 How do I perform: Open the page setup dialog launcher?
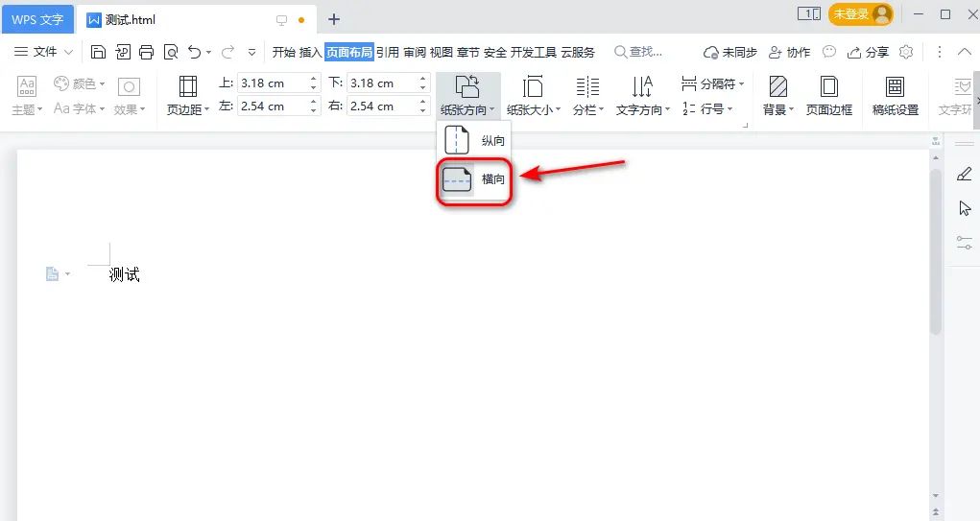pos(745,125)
